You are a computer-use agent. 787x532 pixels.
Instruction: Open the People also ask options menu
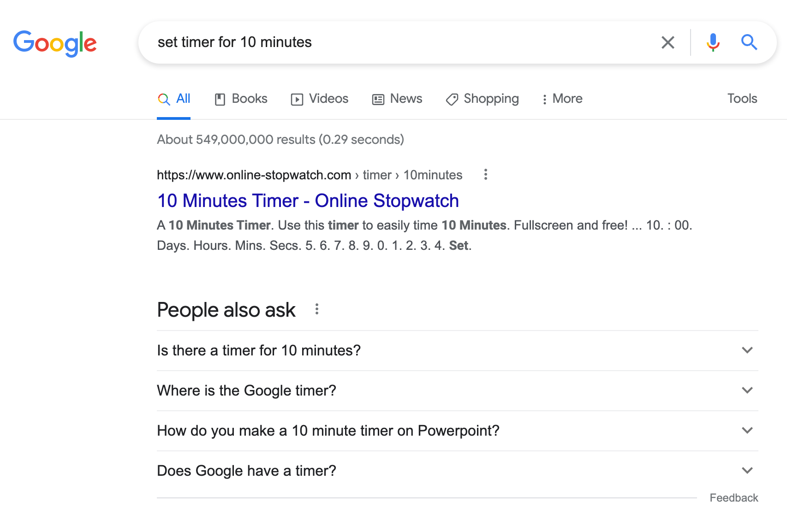click(x=317, y=309)
